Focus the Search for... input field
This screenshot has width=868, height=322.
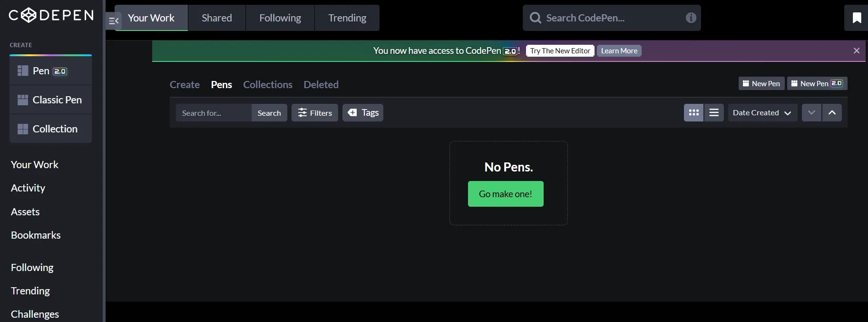coord(214,113)
